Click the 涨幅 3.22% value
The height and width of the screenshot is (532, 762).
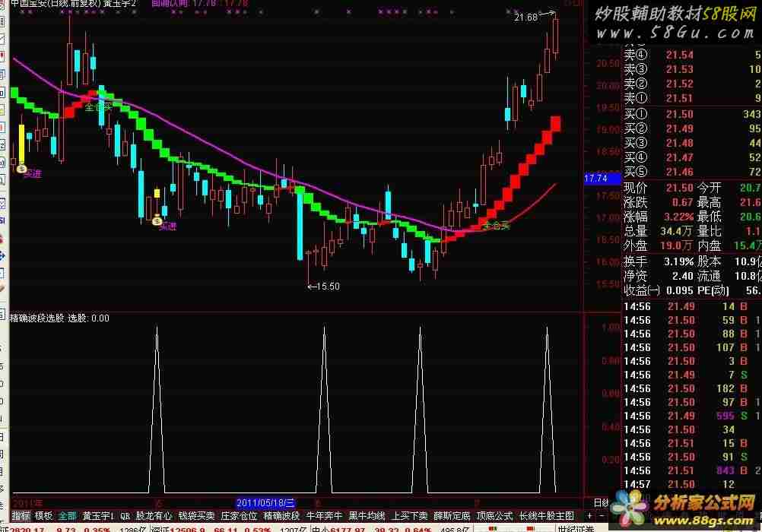[x=679, y=217]
